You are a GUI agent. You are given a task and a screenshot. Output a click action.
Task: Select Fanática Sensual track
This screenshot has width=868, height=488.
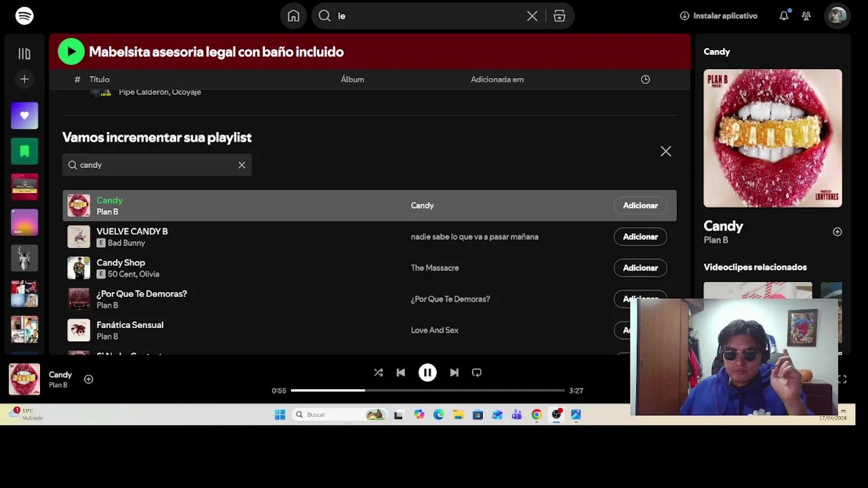[130, 325]
